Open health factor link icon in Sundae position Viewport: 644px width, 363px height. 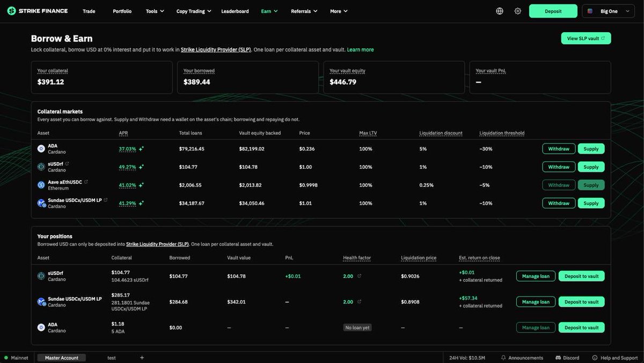pos(359,302)
